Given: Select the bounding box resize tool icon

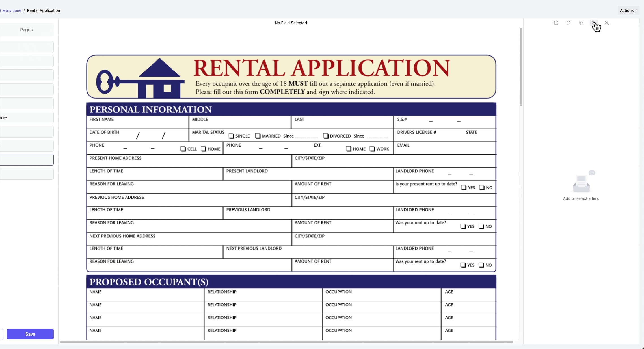Looking at the screenshot, I should click(556, 23).
